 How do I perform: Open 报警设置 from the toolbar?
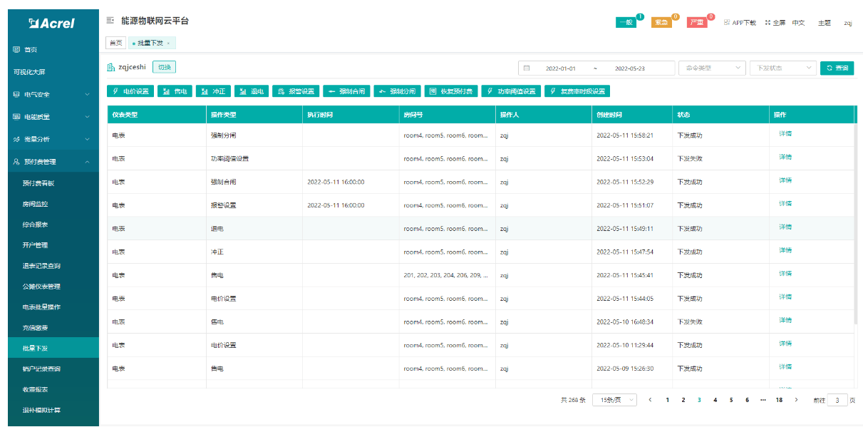click(295, 91)
